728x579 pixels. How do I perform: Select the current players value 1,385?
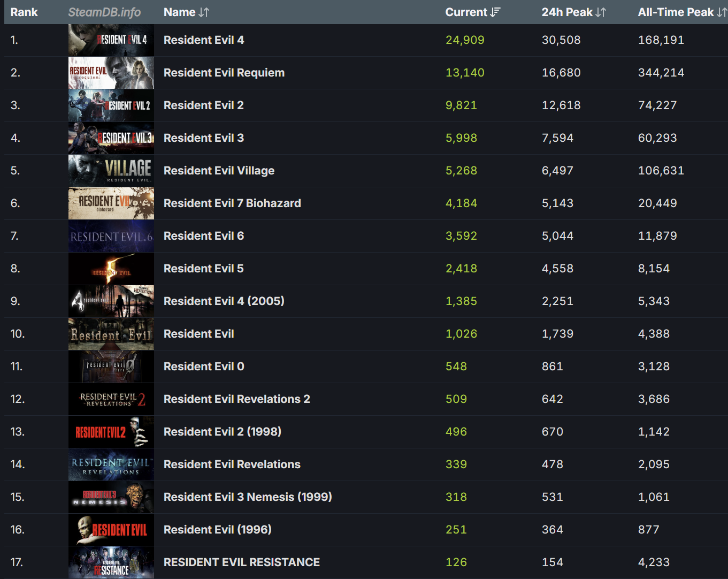[x=461, y=301]
